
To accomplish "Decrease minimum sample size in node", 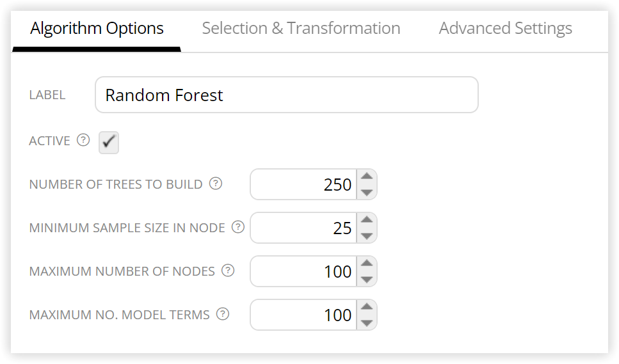I will [x=367, y=235].
